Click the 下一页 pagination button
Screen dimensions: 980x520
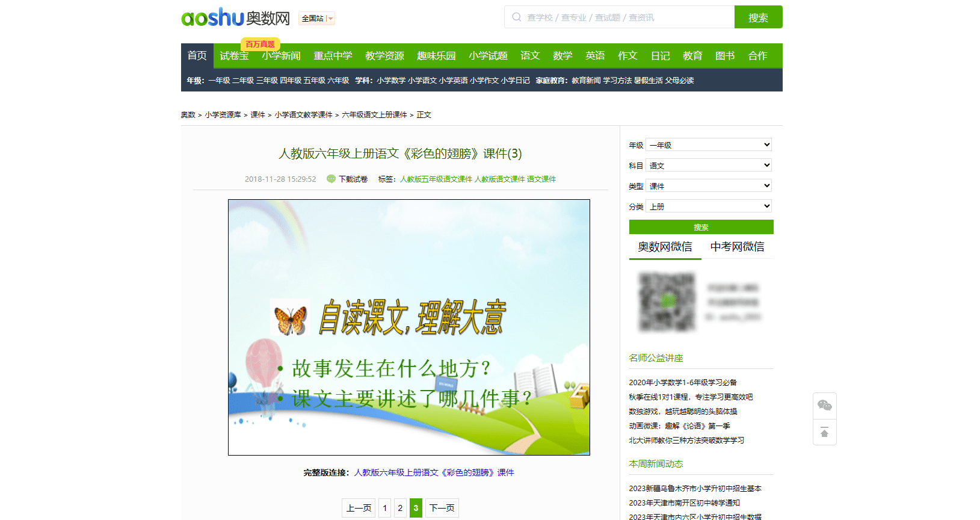point(442,508)
